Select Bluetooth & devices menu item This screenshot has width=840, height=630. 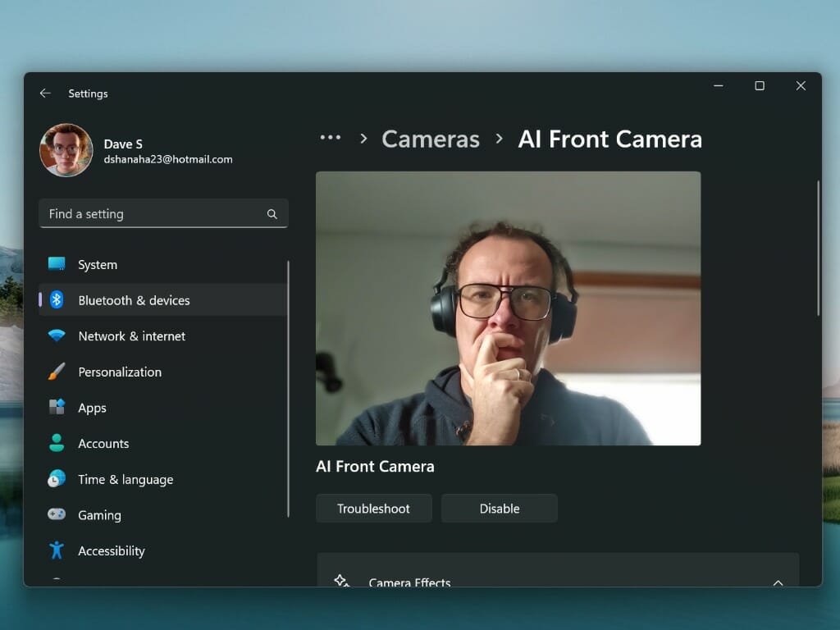163,300
